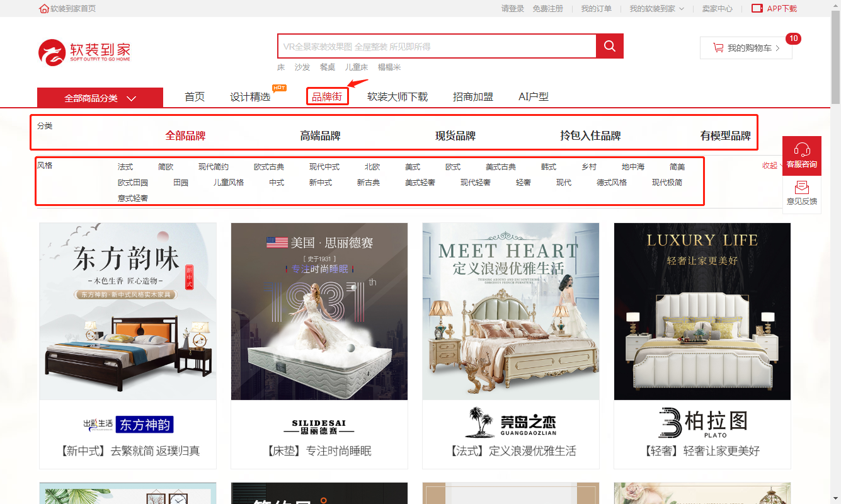Click the headset 客服咨询 icon
The image size is (841, 504).
(802, 149)
